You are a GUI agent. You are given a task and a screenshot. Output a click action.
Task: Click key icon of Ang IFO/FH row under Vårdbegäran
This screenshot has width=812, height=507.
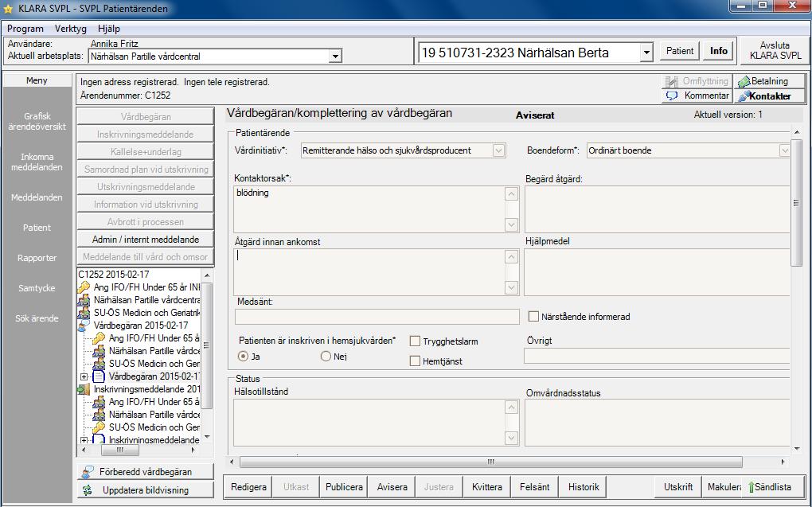pos(99,338)
